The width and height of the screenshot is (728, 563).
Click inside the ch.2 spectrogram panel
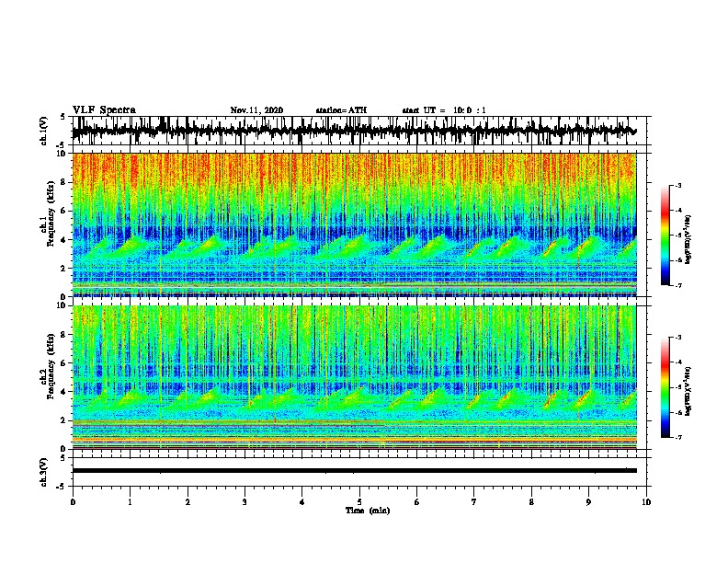[354, 377]
